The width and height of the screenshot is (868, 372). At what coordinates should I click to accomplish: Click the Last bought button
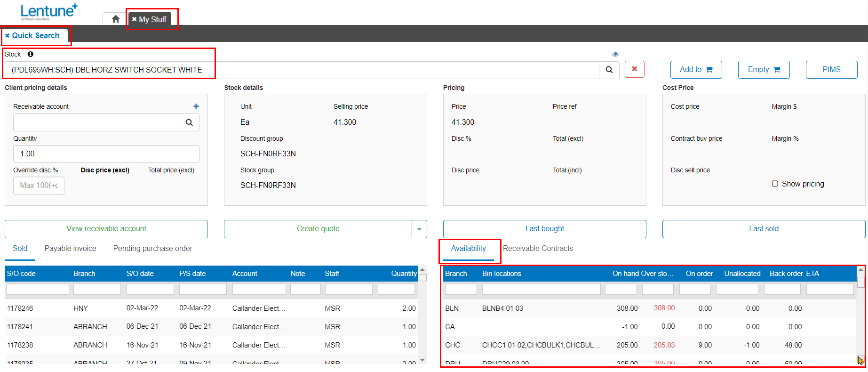(x=545, y=229)
